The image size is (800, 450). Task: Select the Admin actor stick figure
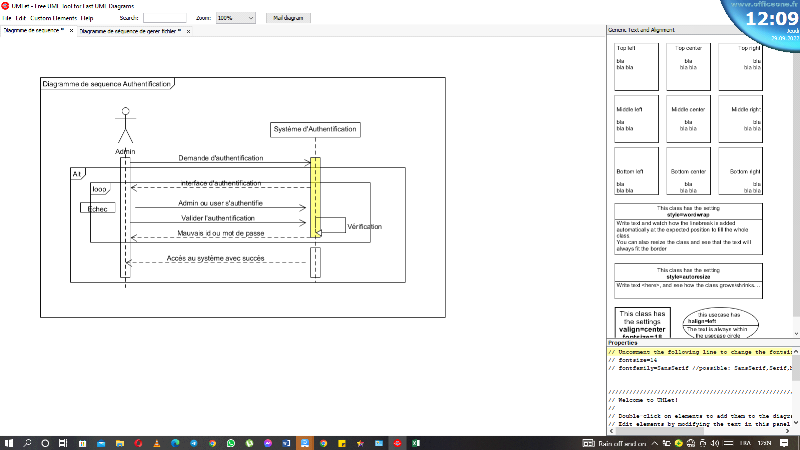point(125,128)
